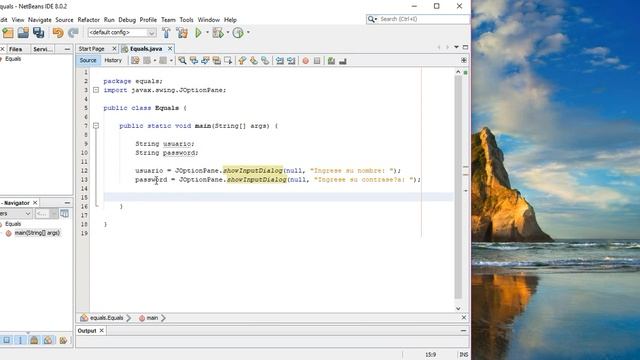Click the Stop Macro Recording icon
Viewport: 640px width, 360px height.
(317, 61)
